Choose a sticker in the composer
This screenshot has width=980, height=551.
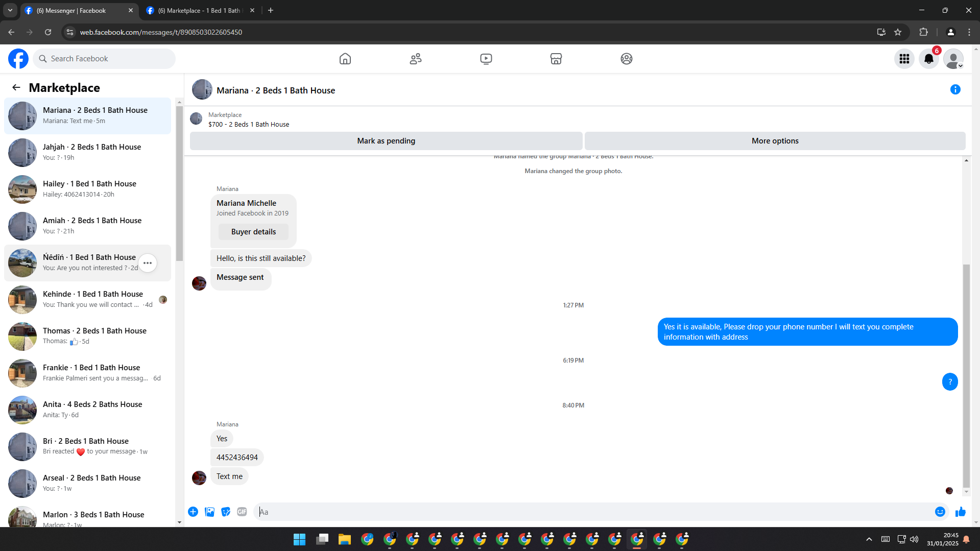(226, 512)
